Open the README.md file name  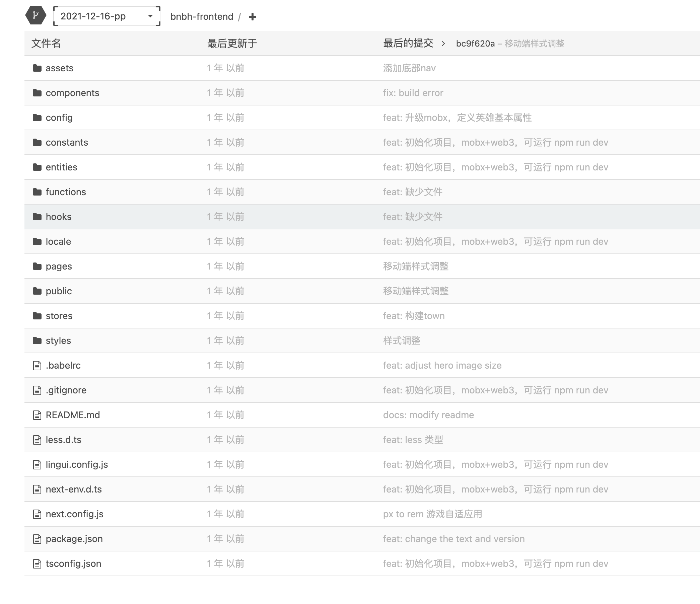[x=73, y=415]
